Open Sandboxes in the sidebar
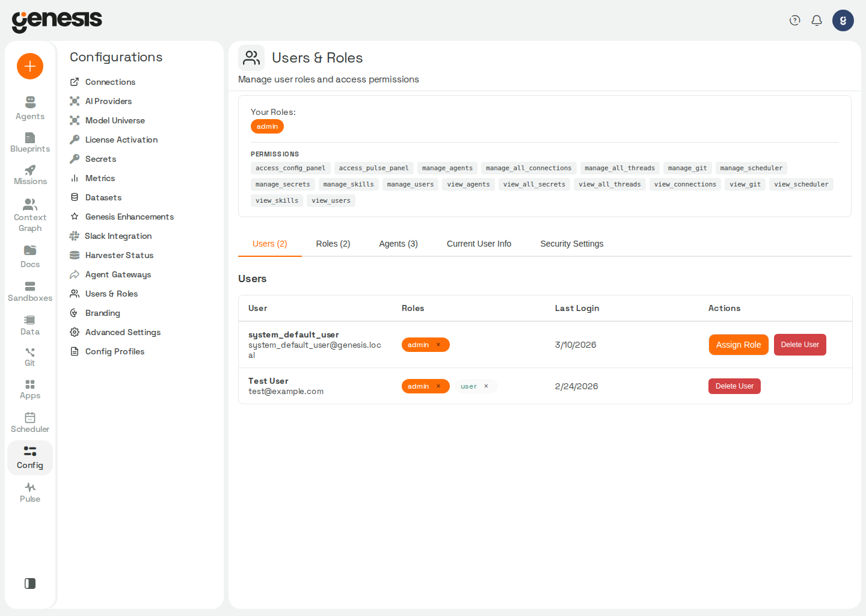 (x=30, y=291)
